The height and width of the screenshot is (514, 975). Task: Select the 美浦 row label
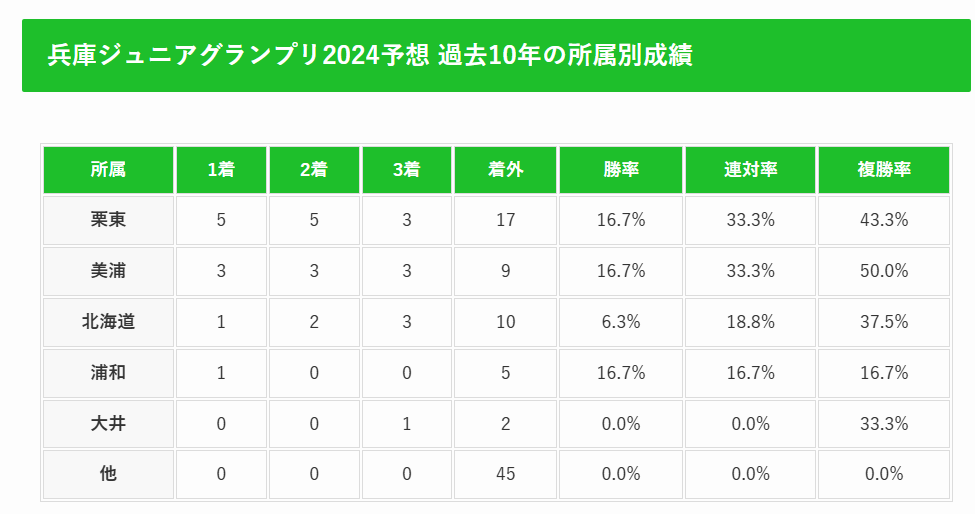click(108, 271)
